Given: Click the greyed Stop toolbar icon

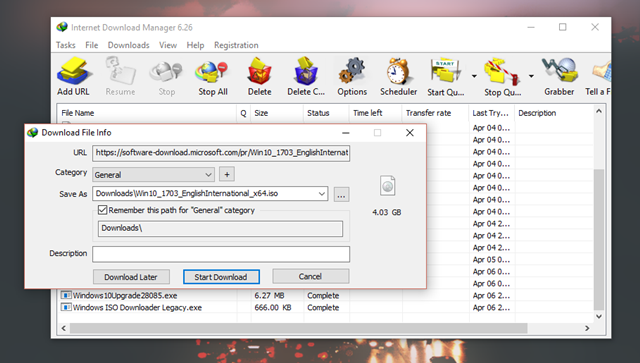Looking at the screenshot, I should pyautogui.click(x=166, y=72).
